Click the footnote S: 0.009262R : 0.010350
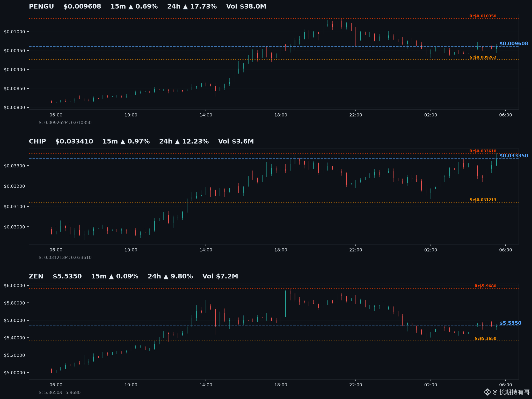 [x=65, y=123]
